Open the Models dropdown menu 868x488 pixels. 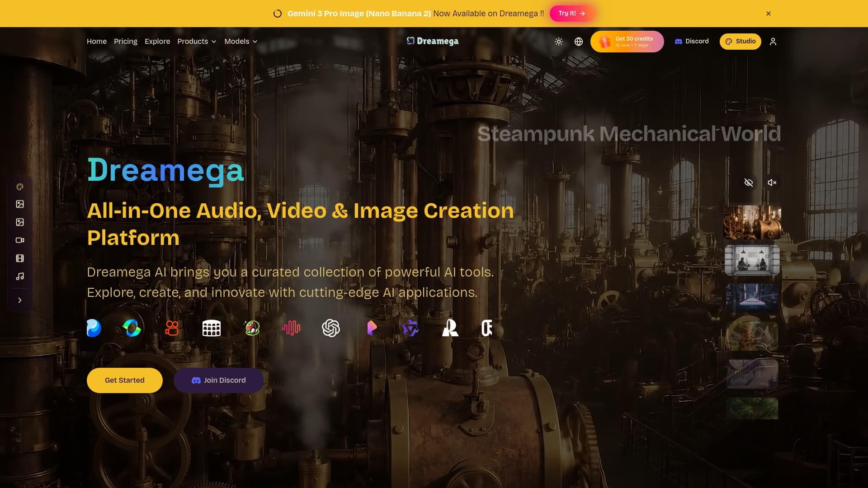(x=240, y=41)
